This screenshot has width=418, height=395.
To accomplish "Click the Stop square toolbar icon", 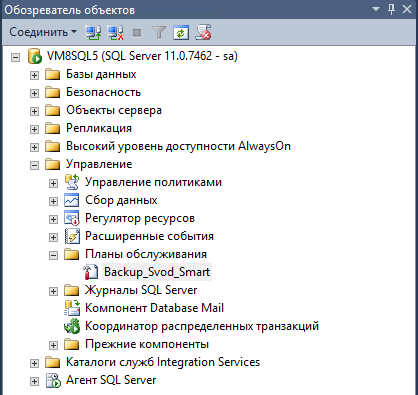I will point(137,33).
